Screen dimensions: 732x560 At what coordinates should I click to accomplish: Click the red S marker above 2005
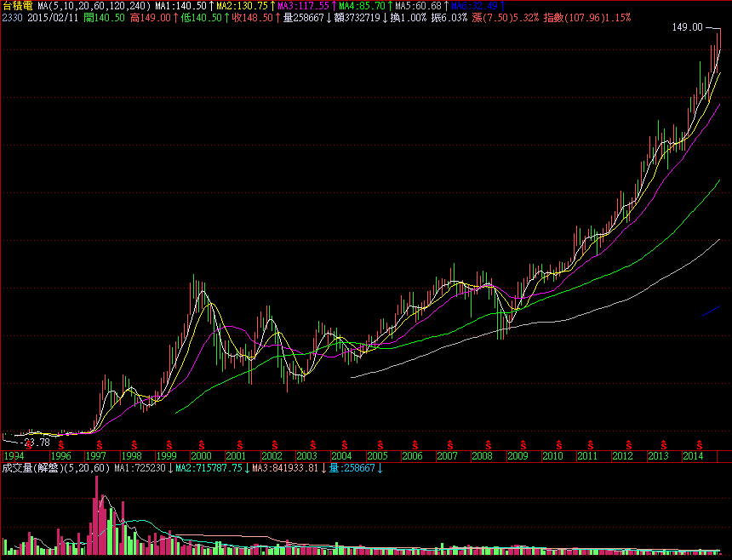tap(380, 444)
